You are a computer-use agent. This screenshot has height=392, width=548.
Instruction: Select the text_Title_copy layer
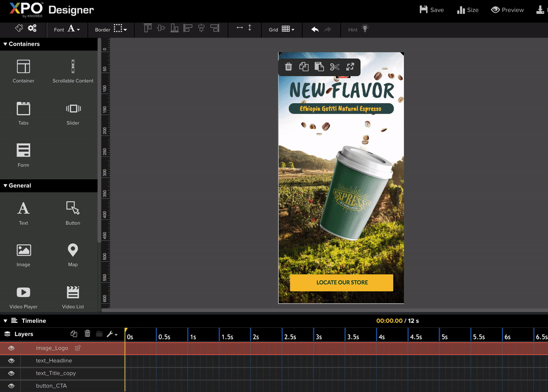pos(55,373)
